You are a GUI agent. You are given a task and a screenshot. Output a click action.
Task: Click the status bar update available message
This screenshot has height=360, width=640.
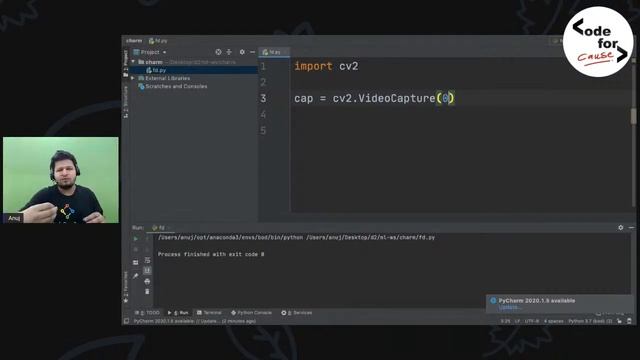click(x=195, y=321)
